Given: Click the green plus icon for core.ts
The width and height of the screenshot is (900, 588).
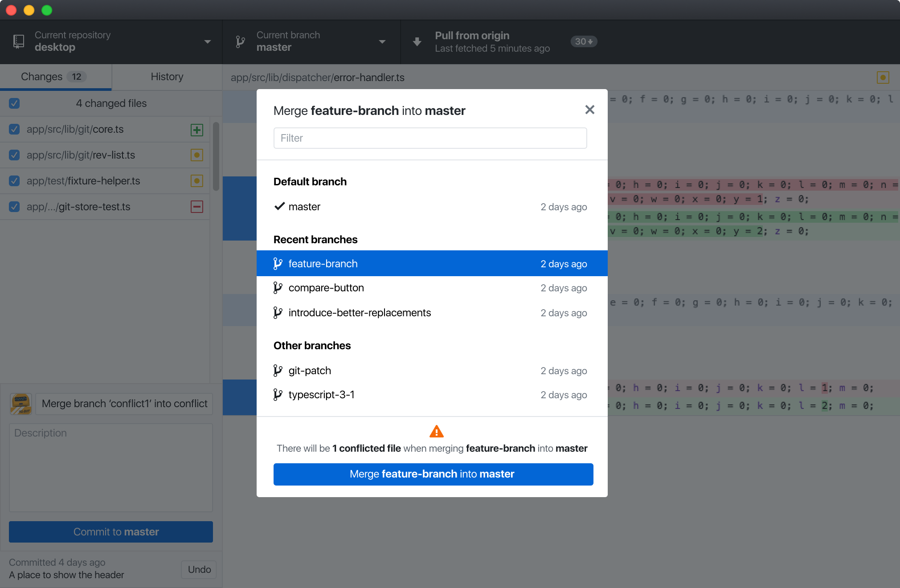Looking at the screenshot, I should tap(196, 130).
